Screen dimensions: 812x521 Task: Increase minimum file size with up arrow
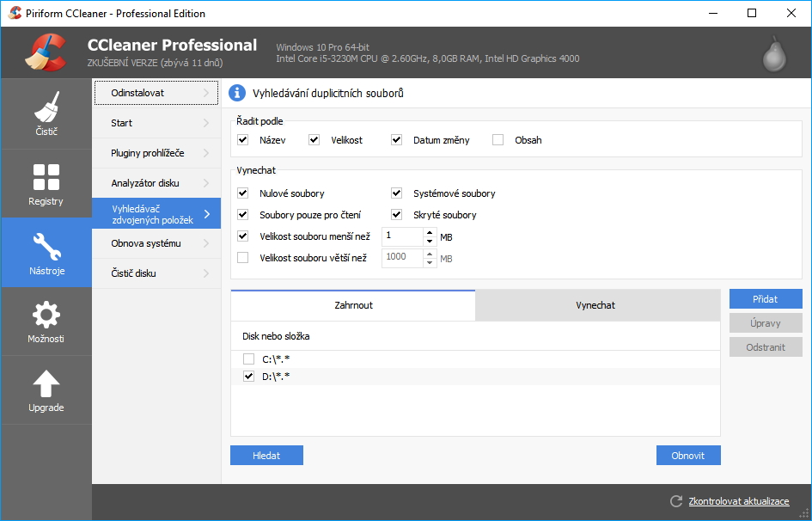pyautogui.click(x=429, y=231)
